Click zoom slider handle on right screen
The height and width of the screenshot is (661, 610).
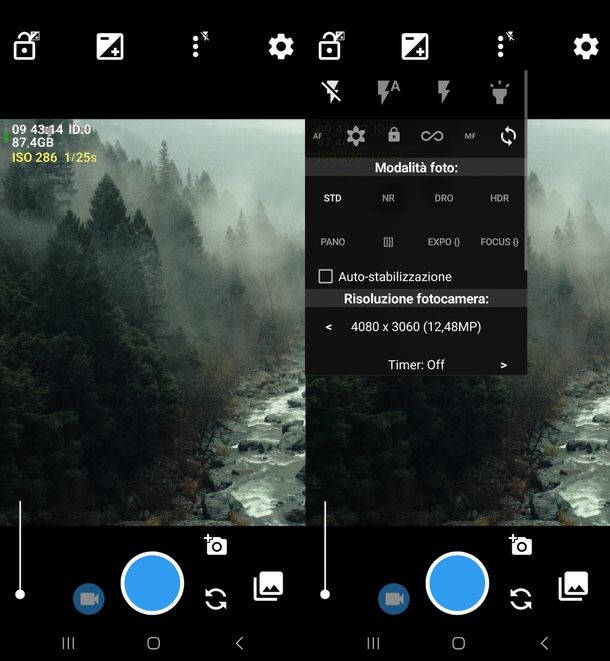(x=325, y=594)
